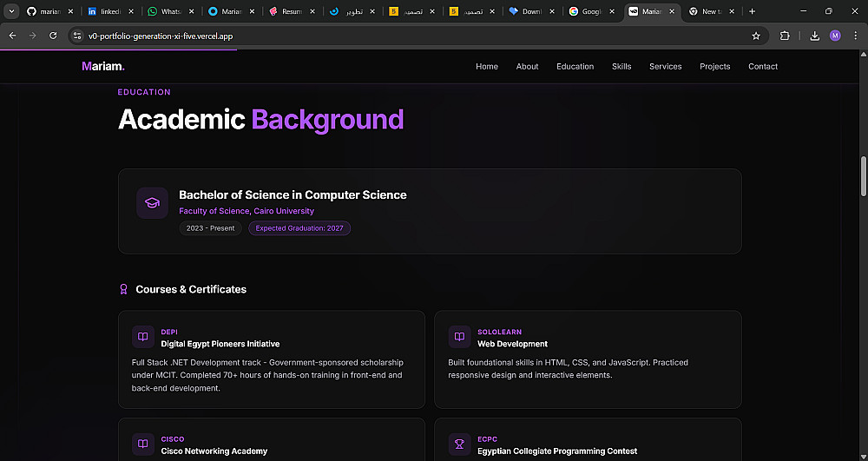Open the browser downloads icon
868x461 pixels.
click(814, 36)
